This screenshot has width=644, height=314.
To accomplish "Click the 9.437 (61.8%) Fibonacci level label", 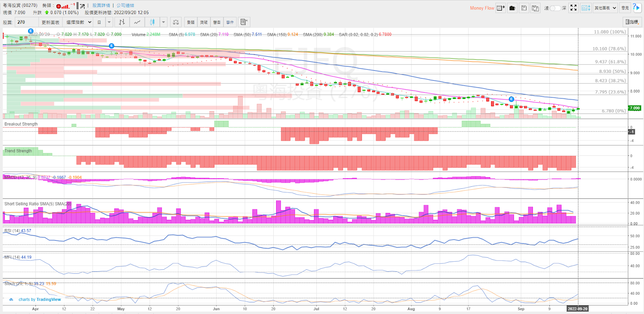I will (x=611, y=62).
